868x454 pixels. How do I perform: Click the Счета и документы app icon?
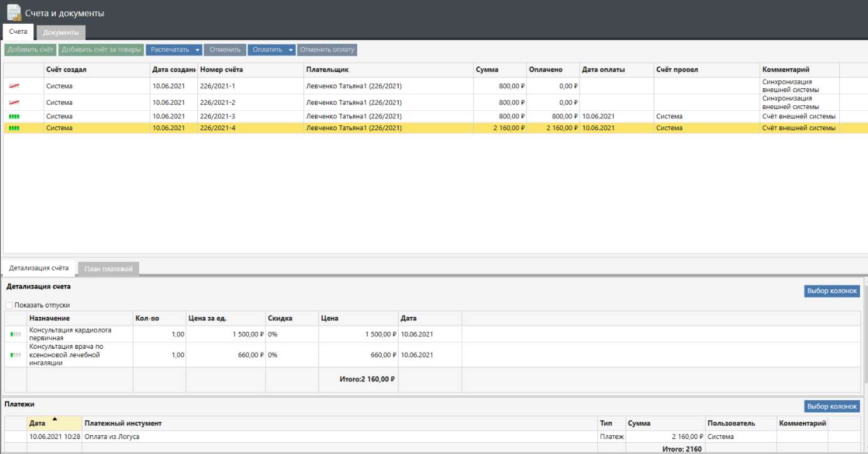click(x=14, y=13)
